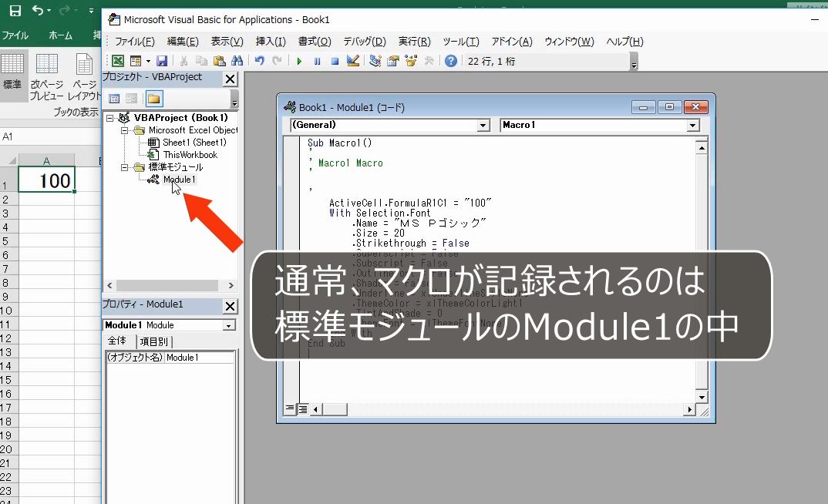Click the Cut scissors icon

point(183,61)
